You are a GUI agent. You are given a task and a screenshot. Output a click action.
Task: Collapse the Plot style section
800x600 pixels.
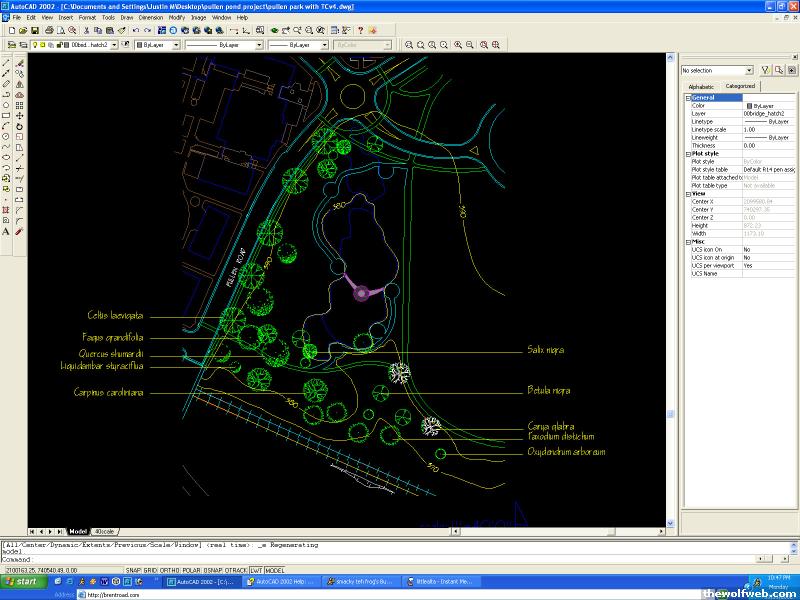tap(688, 153)
